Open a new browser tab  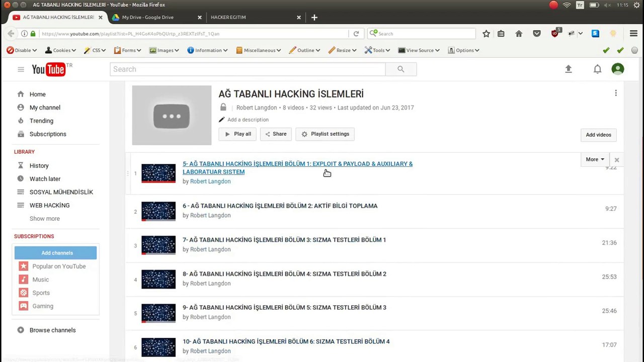point(314,17)
